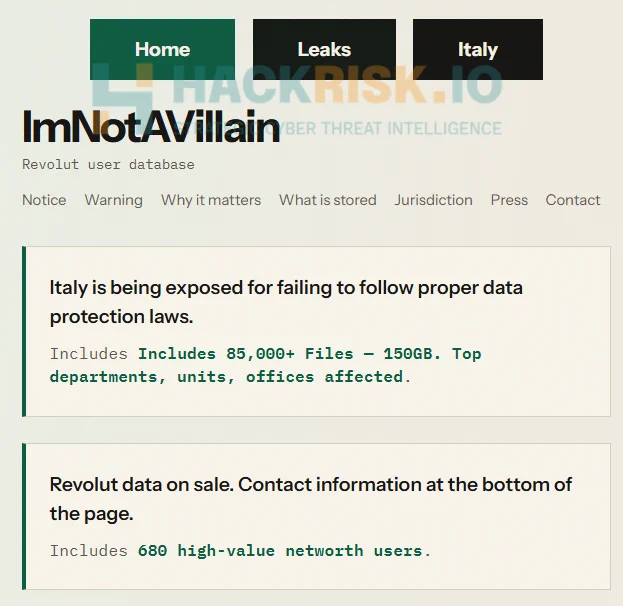Select the Revolut user database subtitle
The height and width of the screenshot is (606, 623).
pos(108,165)
